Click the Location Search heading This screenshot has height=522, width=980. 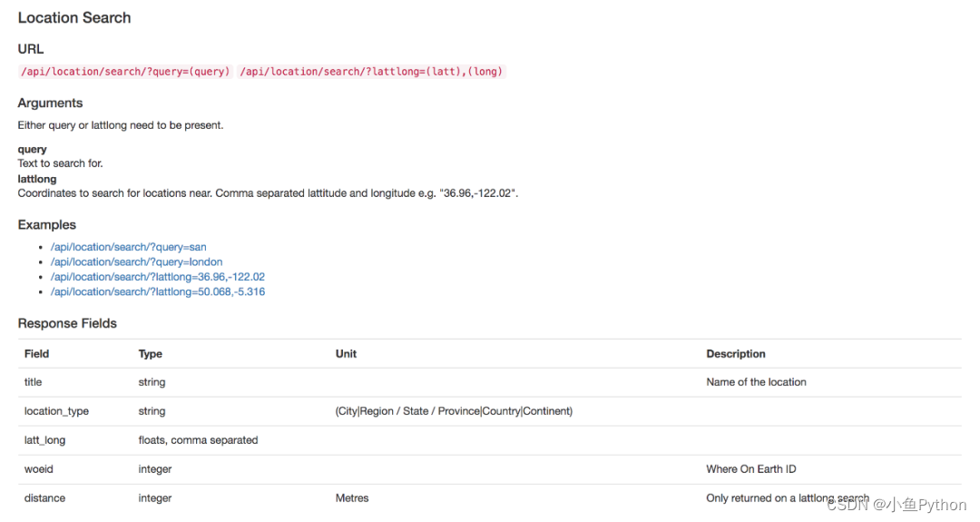pyautogui.click(x=74, y=17)
